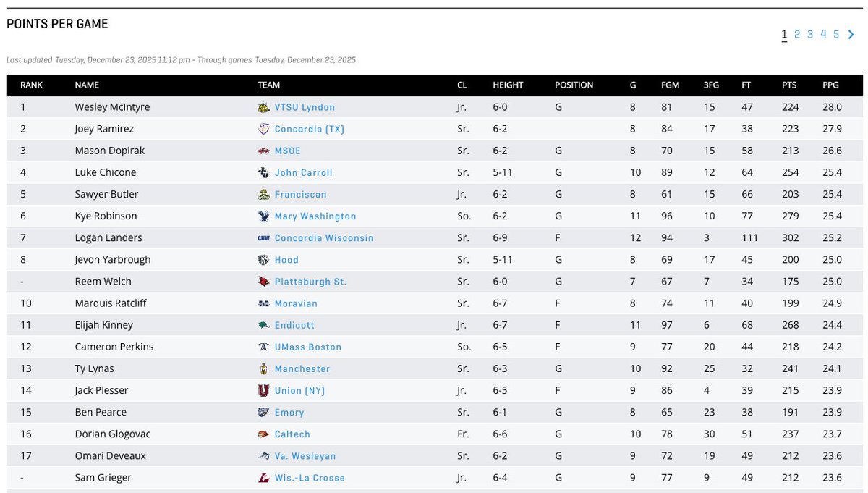This screenshot has height=493, width=868.
Task: Open Caltech team link
Action: click(x=292, y=434)
